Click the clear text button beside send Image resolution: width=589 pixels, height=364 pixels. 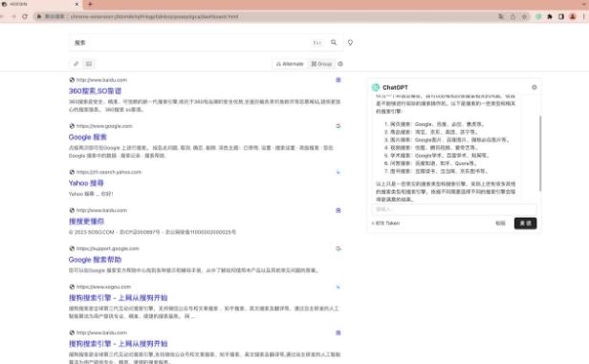tap(500, 224)
